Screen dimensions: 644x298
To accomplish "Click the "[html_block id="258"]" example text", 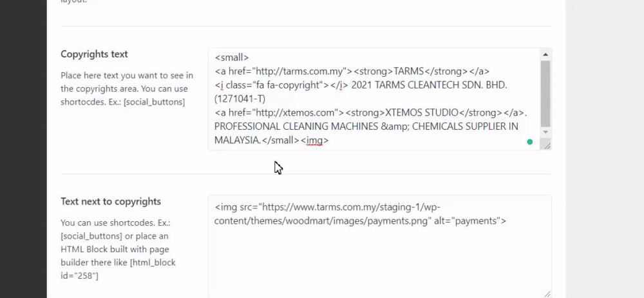I will (118, 269).
